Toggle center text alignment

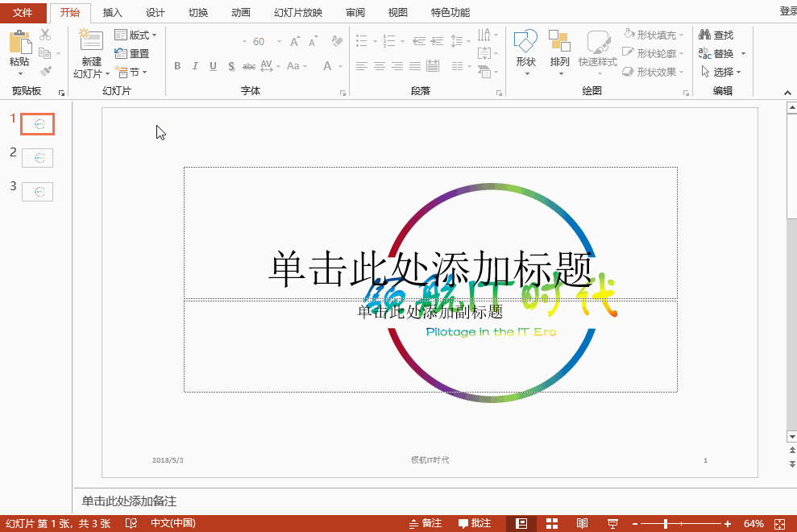[380, 65]
